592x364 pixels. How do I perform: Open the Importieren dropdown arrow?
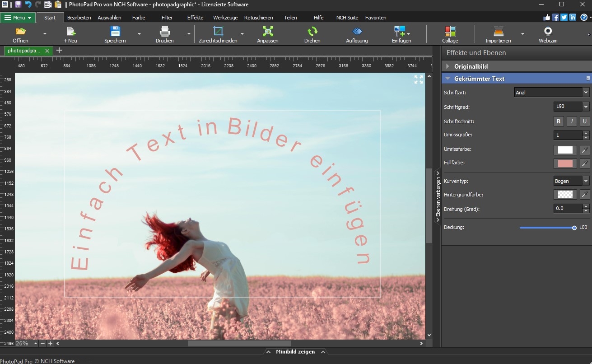coord(522,34)
